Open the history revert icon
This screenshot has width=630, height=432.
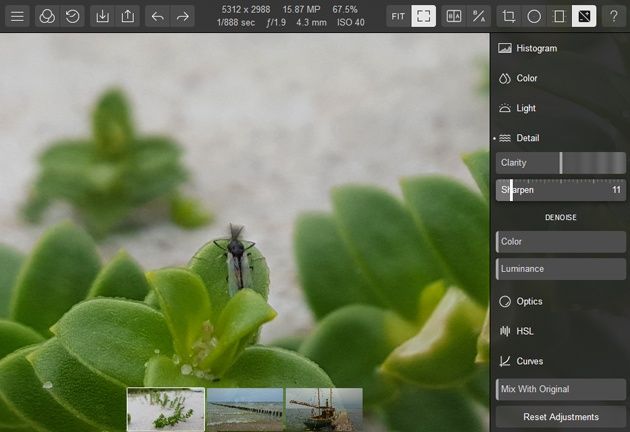[x=72, y=16]
